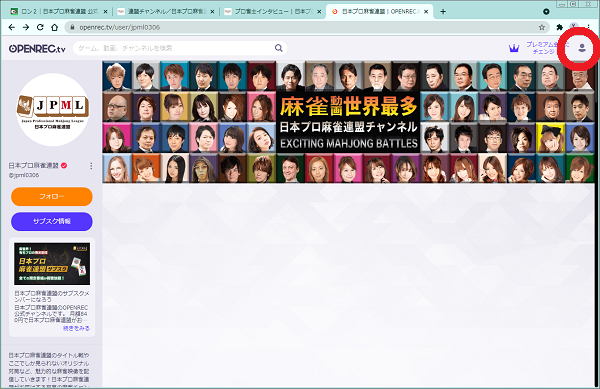Navigate back with the back arrow
This screenshot has width=600, height=389.
pyautogui.click(x=11, y=27)
